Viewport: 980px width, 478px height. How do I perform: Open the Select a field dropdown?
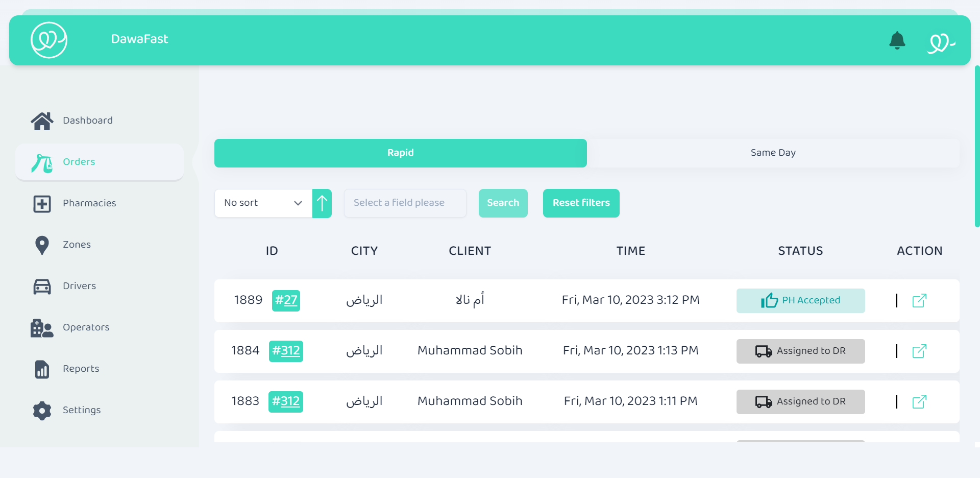pos(405,203)
